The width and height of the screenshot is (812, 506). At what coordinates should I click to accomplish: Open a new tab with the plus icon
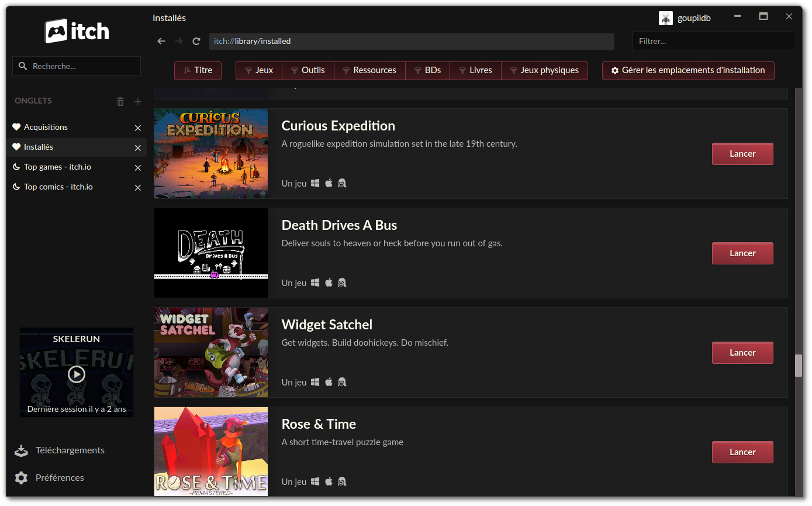[x=137, y=101]
